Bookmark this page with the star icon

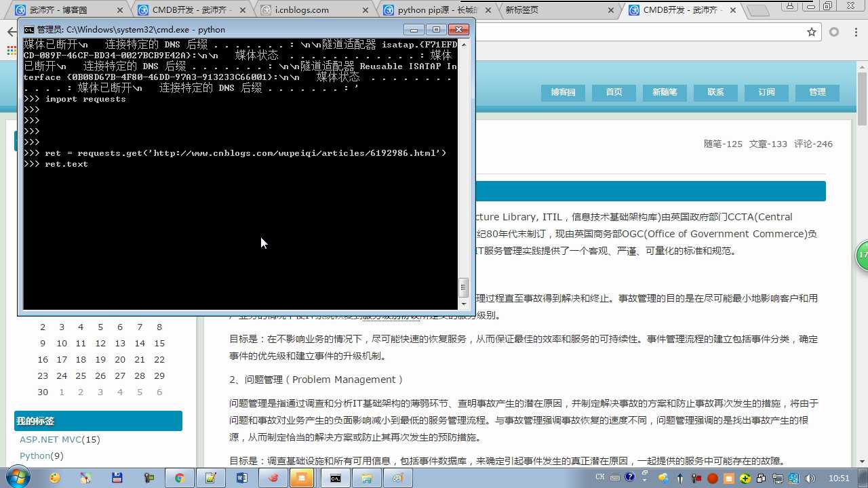812,32
